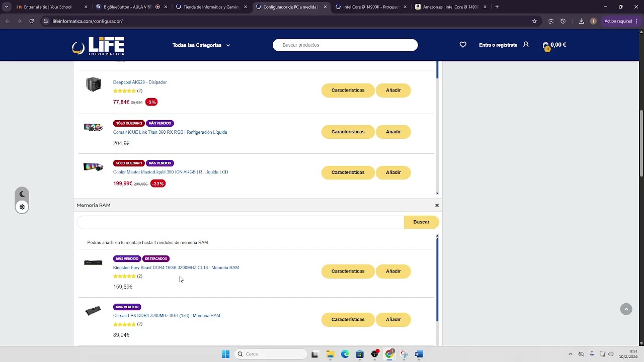644x362 pixels.
Task: Open Kingston Fury Beast DDR4 16GB link
Action: [x=176, y=267]
